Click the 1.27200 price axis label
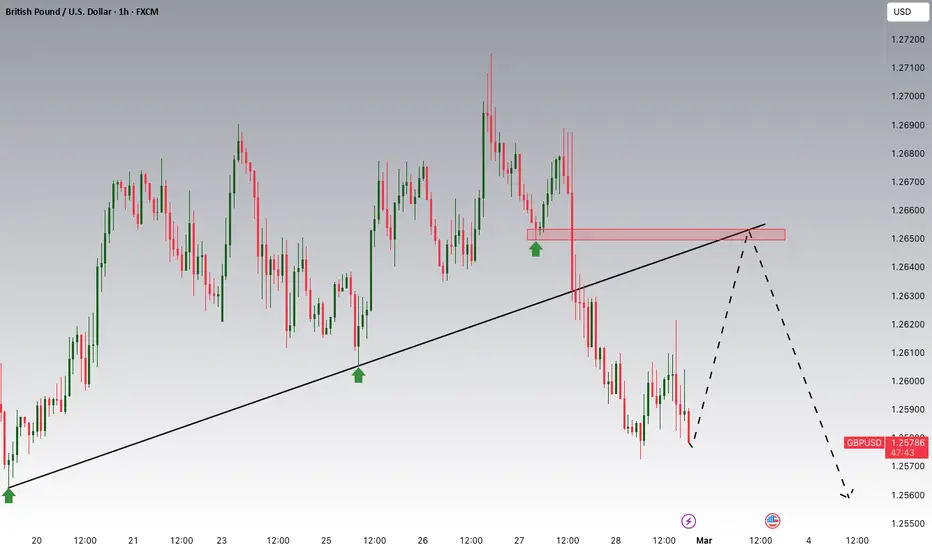Screen dimensions: 932x550 click(907, 39)
